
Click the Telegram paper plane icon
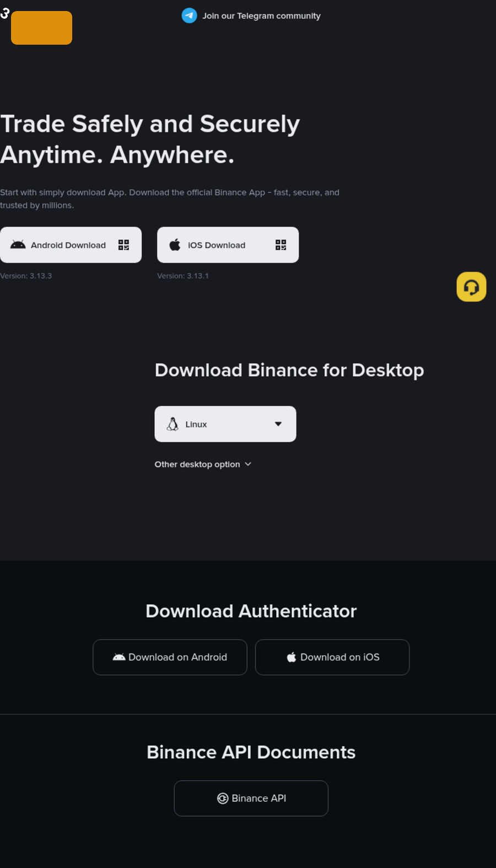[x=189, y=15]
